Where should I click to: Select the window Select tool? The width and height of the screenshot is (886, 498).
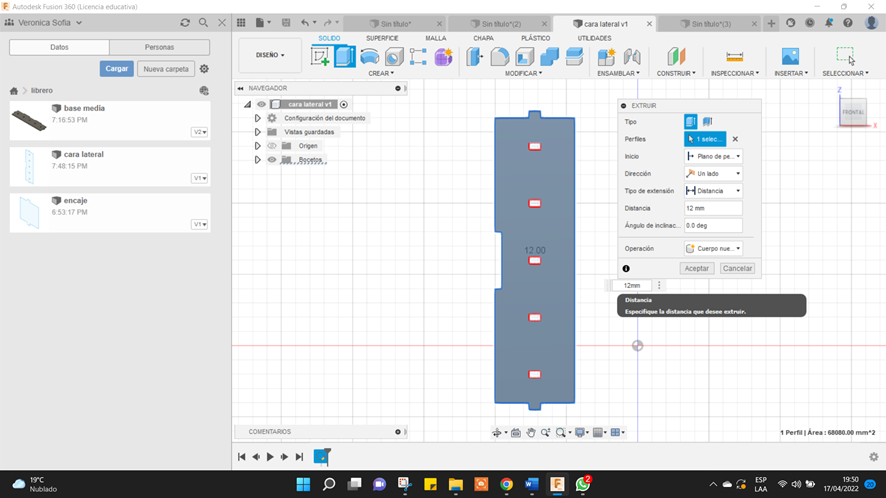(845, 56)
